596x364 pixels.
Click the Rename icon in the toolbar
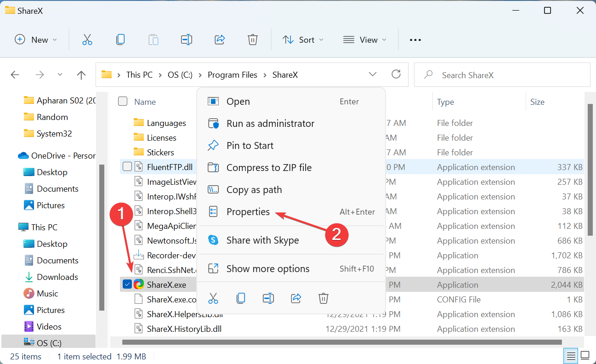(x=187, y=40)
